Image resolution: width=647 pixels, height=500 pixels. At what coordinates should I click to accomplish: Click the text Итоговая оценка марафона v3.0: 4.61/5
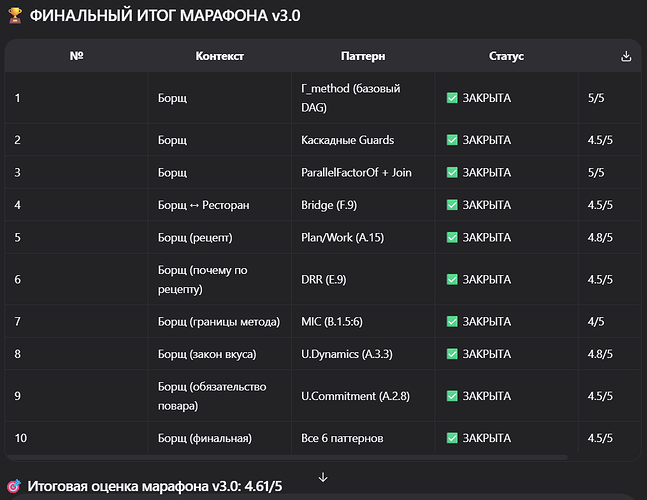pyautogui.click(x=155, y=486)
